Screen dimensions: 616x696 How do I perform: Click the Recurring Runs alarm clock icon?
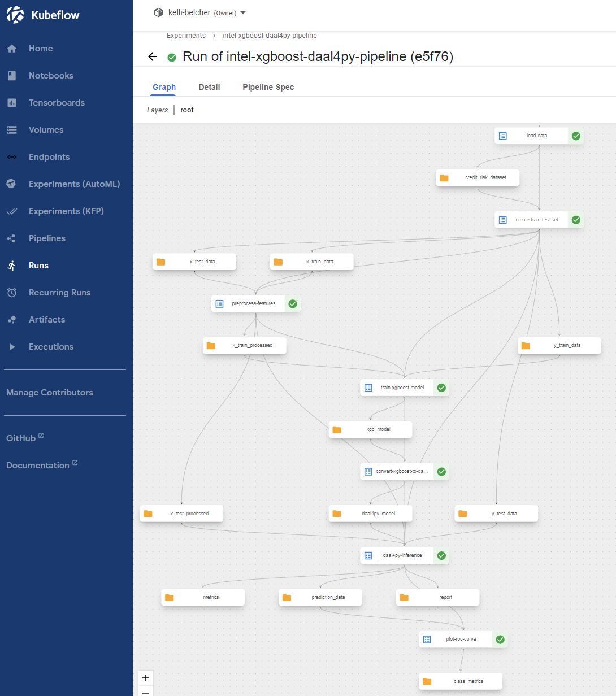[x=12, y=293]
